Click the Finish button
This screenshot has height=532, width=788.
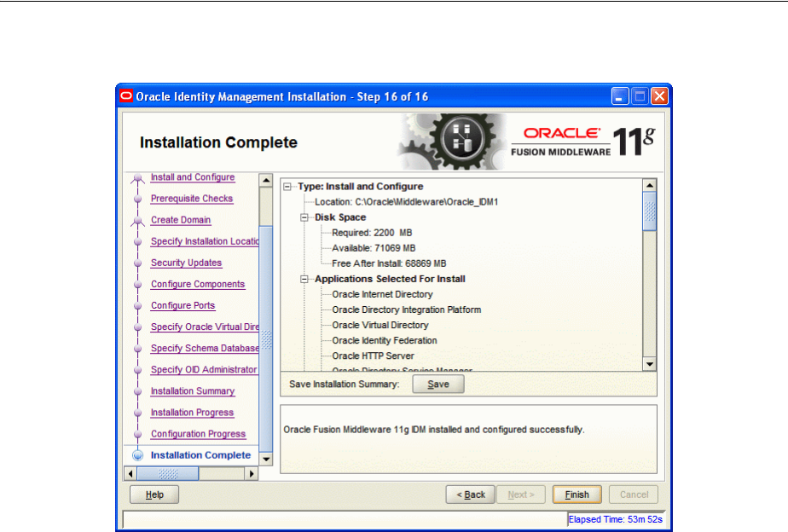[577, 494]
